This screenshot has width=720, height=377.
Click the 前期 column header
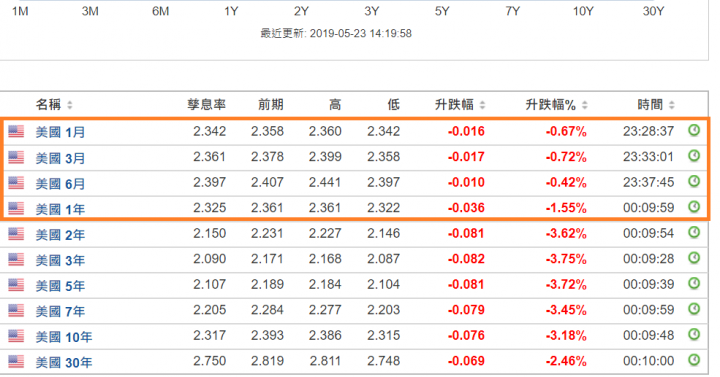[270, 105]
